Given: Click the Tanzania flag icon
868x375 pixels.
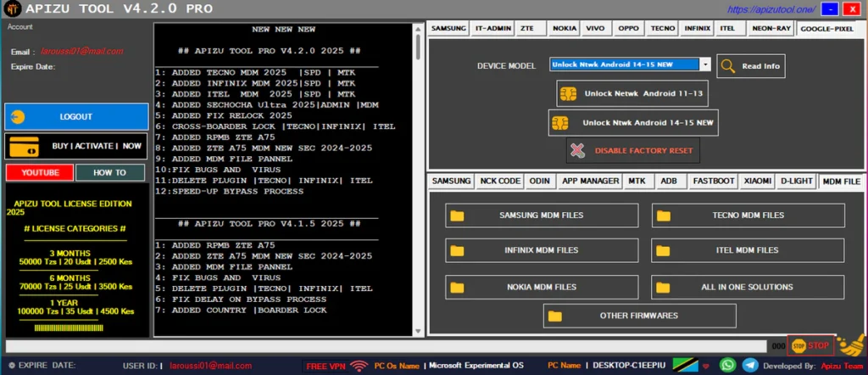Looking at the screenshot, I should coord(685,365).
